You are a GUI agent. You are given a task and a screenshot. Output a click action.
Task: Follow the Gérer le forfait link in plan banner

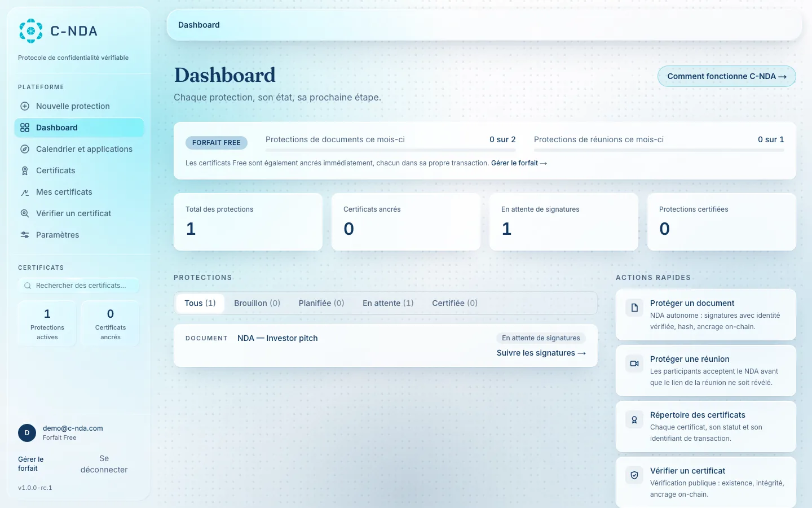coord(519,163)
